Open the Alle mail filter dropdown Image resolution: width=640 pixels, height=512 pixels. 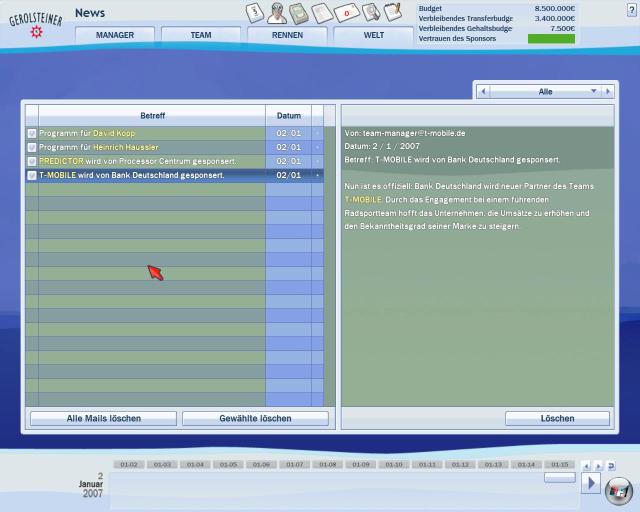(x=545, y=91)
